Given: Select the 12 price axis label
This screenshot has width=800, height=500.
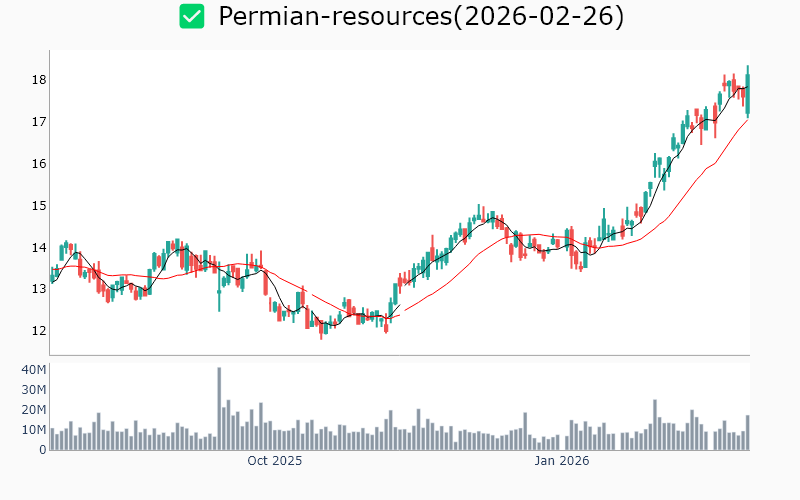Looking at the screenshot, I should point(37,331).
